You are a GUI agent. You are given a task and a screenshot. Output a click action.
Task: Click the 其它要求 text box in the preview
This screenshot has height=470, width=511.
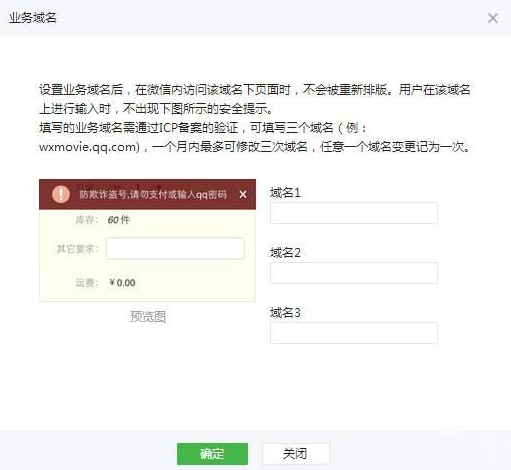click(175, 249)
